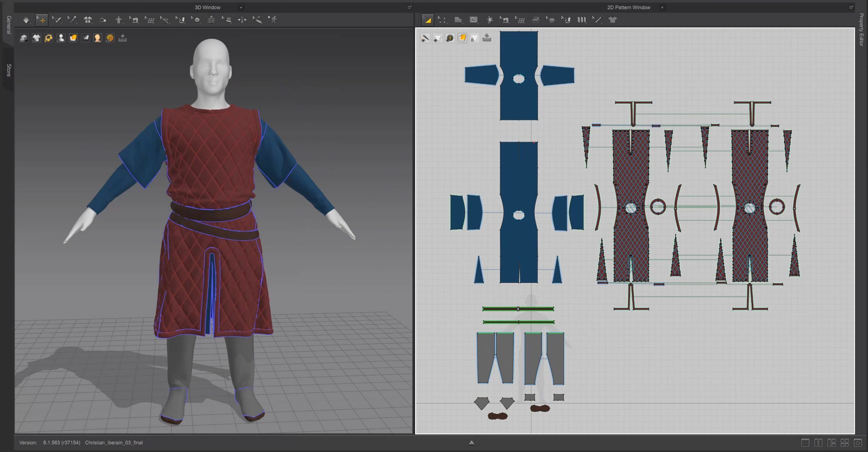This screenshot has height=452, width=868.
Task: Toggle 2D needle display eye icon
Action: (x=425, y=38)
